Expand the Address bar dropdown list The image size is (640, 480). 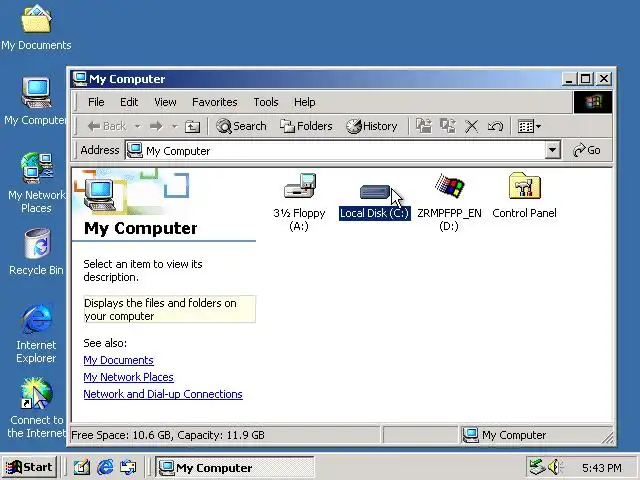[x=552, y=150]
